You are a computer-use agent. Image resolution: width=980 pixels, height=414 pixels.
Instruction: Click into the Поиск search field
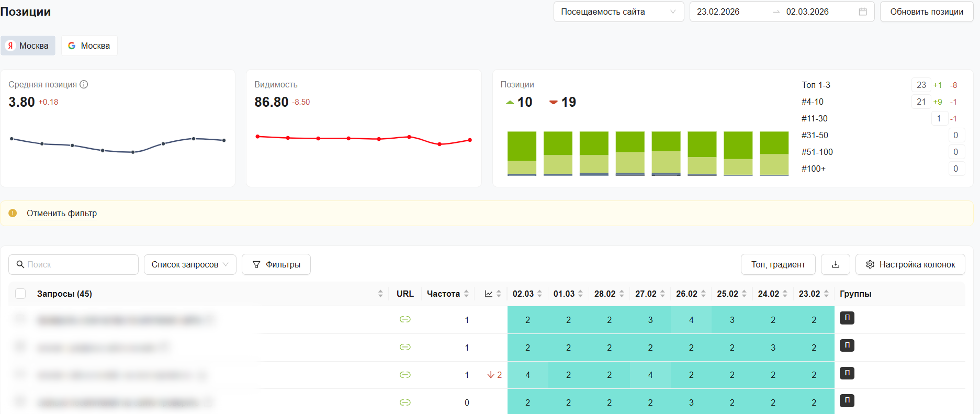(x=78, y=264)
